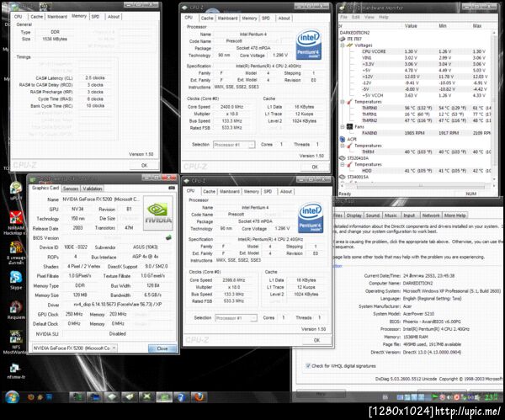Click the Intel Pentium 4 logo in lower CPU-Z window
505x420 pixels.
pos(311,217)
